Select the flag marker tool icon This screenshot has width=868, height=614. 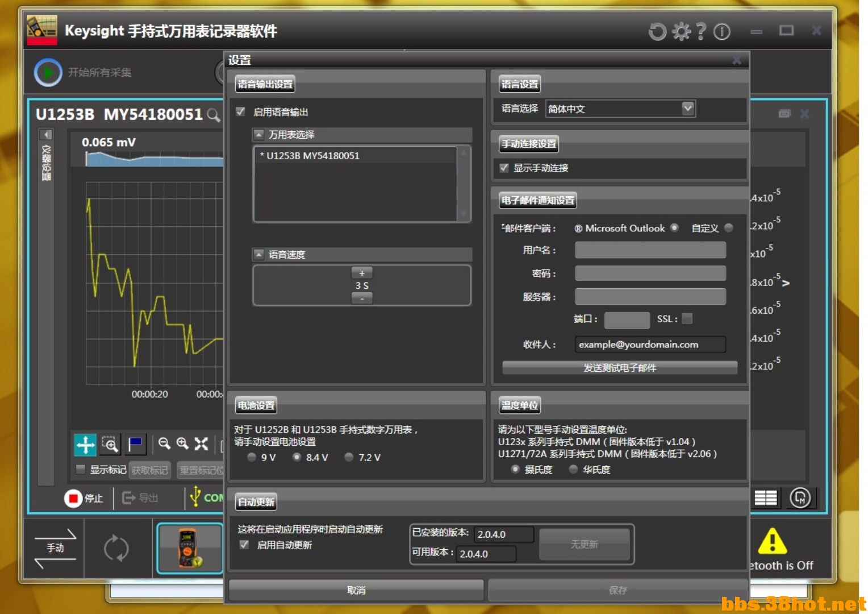point(135,444)
